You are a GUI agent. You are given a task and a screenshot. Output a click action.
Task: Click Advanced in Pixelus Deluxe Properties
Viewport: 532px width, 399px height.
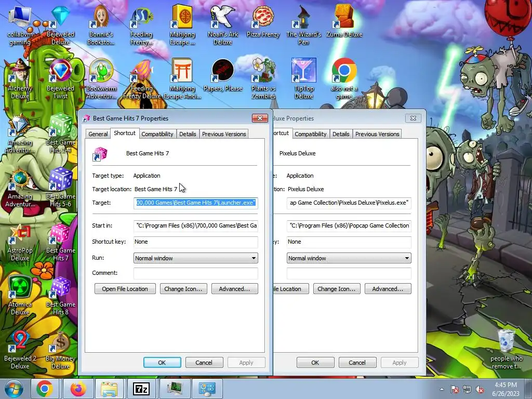[388, 289]
